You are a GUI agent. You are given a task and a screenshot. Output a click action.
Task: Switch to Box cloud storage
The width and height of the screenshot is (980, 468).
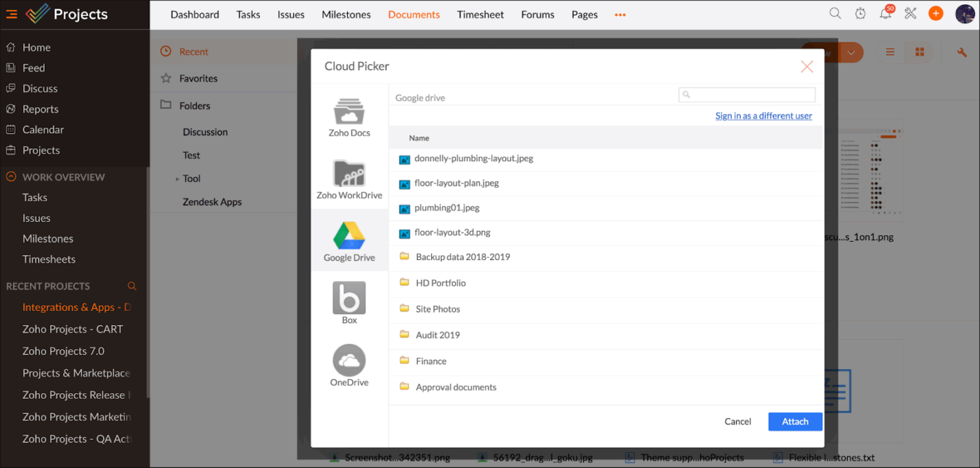coord(349,301)
